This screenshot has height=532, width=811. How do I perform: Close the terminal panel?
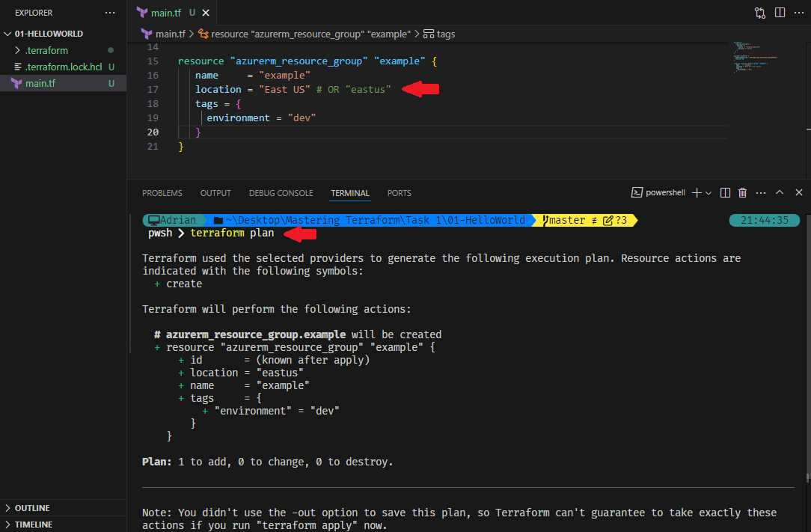coord(799,192)
